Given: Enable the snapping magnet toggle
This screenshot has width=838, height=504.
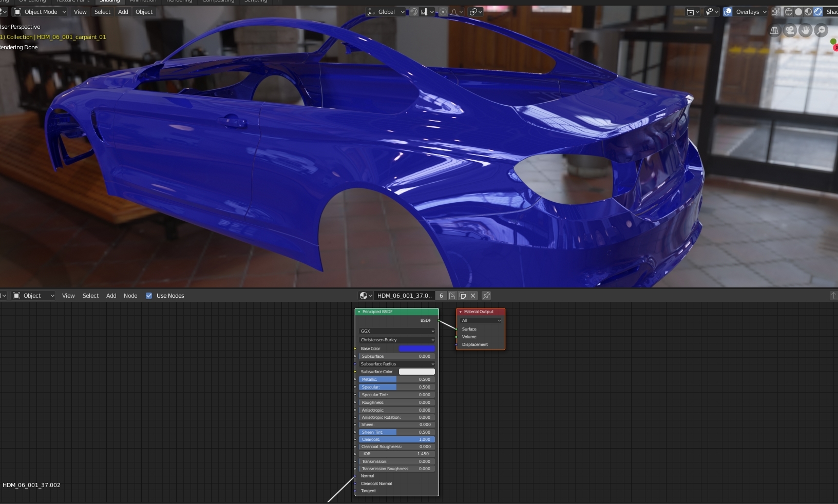Looking at the screenshot, I should 414,11.
